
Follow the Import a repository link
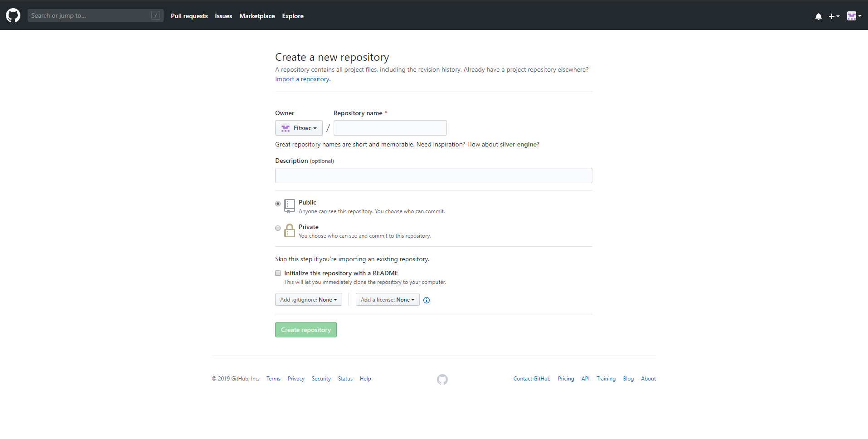(302, 79)
